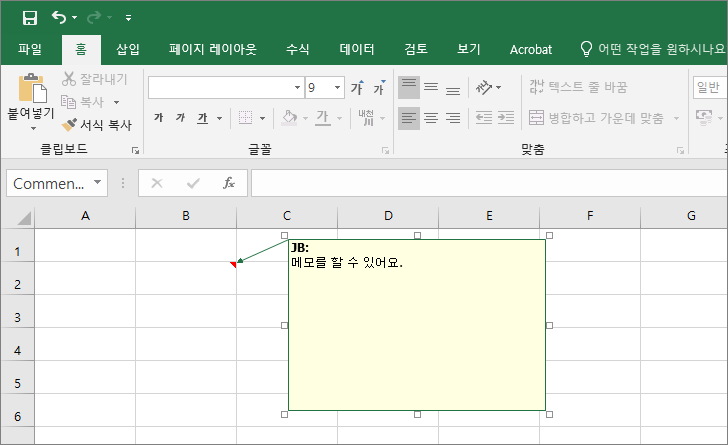The height and width of the screenshot is (445, 728).
Task: Go to the 수식 tab
Action: coord(298,49)
